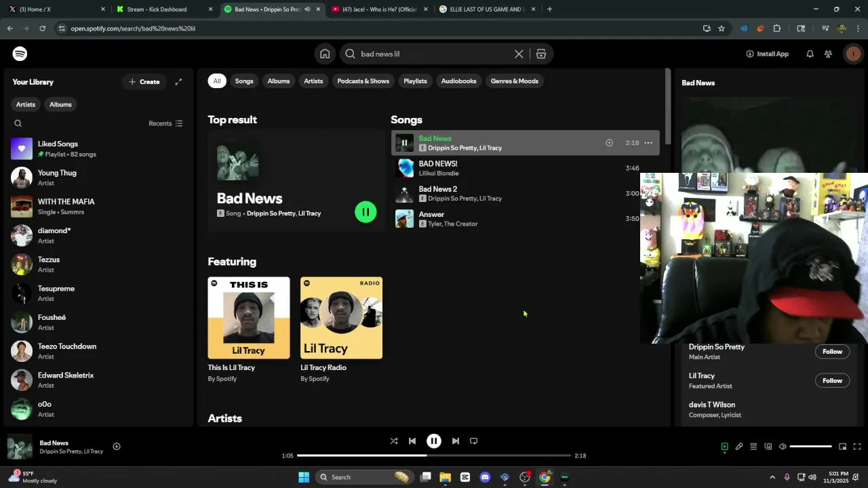The width and height of the screenshot is (868, 488).
Task: Show lyrics with the microphone icon
Action: [739, 447]
